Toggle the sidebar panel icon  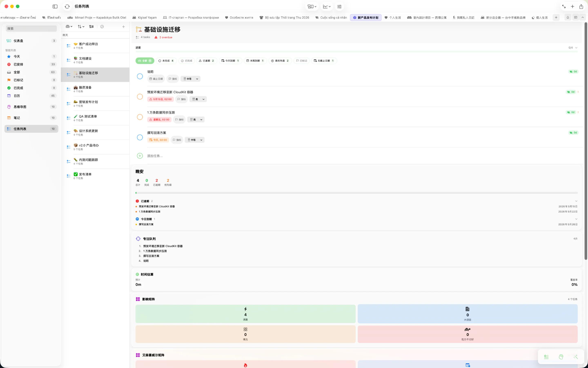click(x=55, y=7)
